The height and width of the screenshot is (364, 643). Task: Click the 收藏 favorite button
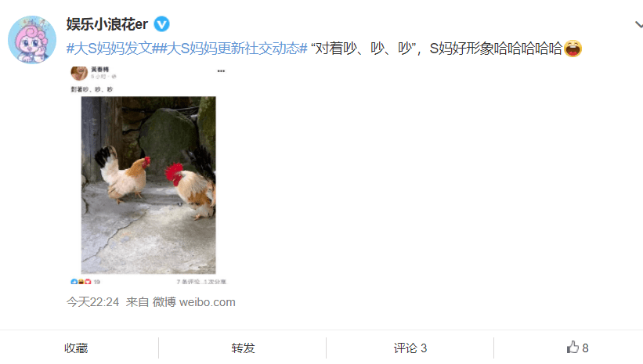pyautogui.click(x=76, y=348)
